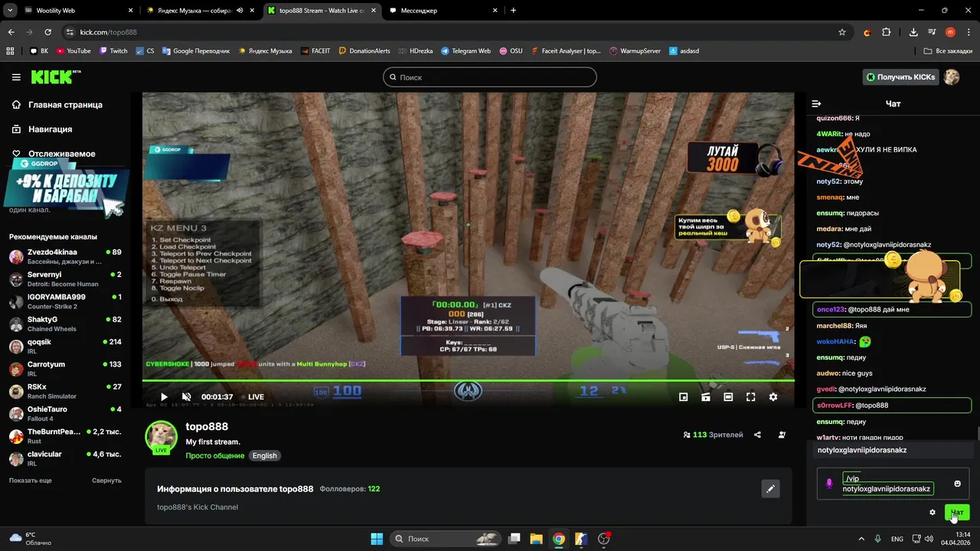
Task: Reload the Kick page
Action: (47, 32)
